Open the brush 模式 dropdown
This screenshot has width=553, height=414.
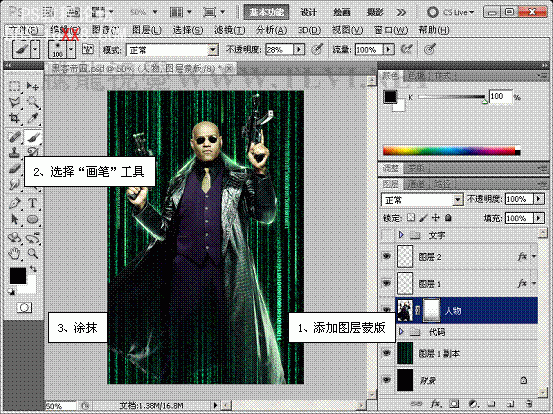tap(172, 50)
